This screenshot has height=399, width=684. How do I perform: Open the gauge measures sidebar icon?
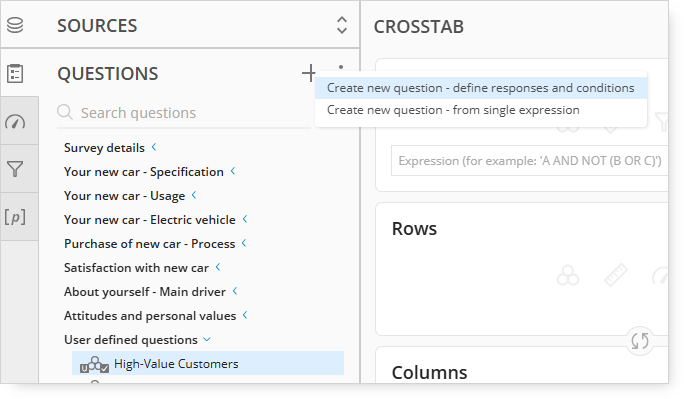[x=15, y=122]
